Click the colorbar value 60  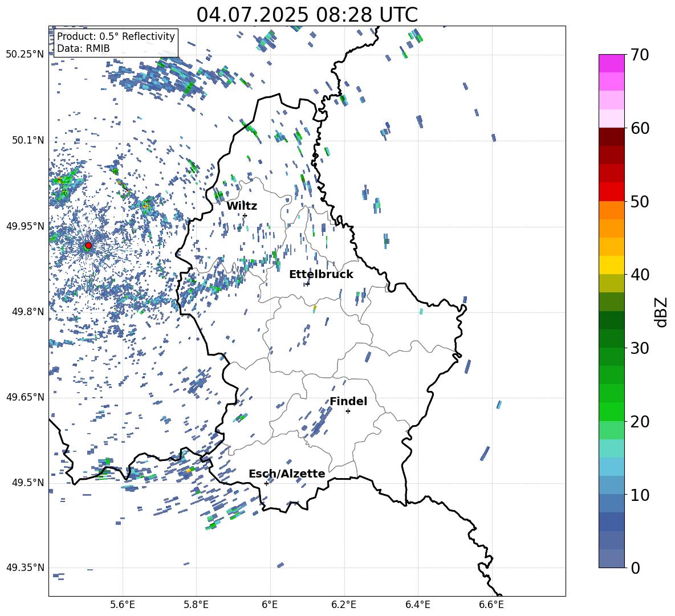pyautogui.click(x=640, y=128)
